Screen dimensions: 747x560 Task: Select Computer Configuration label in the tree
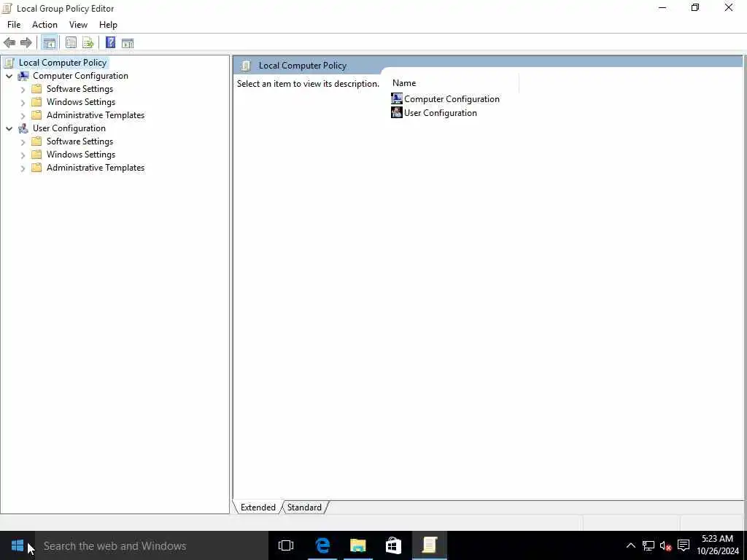click(x=80, y=76)
